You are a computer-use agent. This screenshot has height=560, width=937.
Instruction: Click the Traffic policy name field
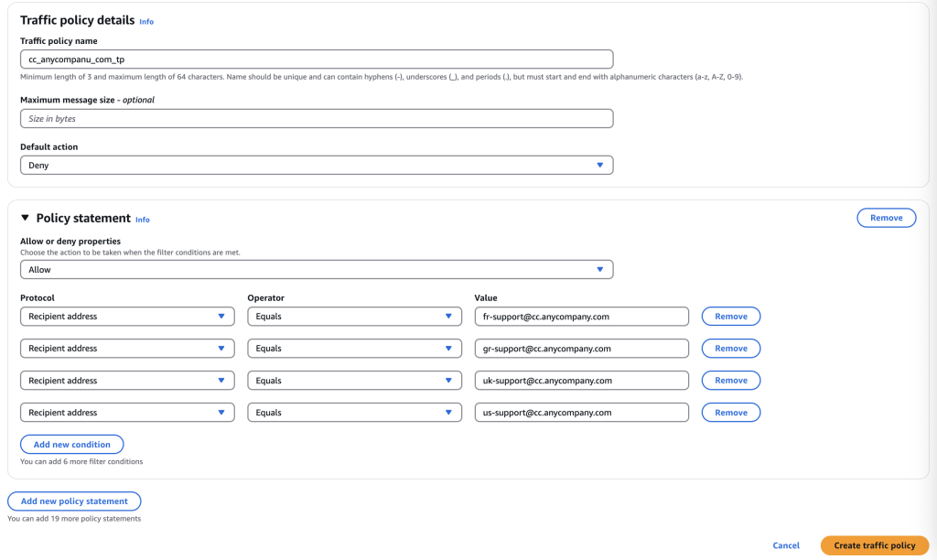click(x=316, y=59)
